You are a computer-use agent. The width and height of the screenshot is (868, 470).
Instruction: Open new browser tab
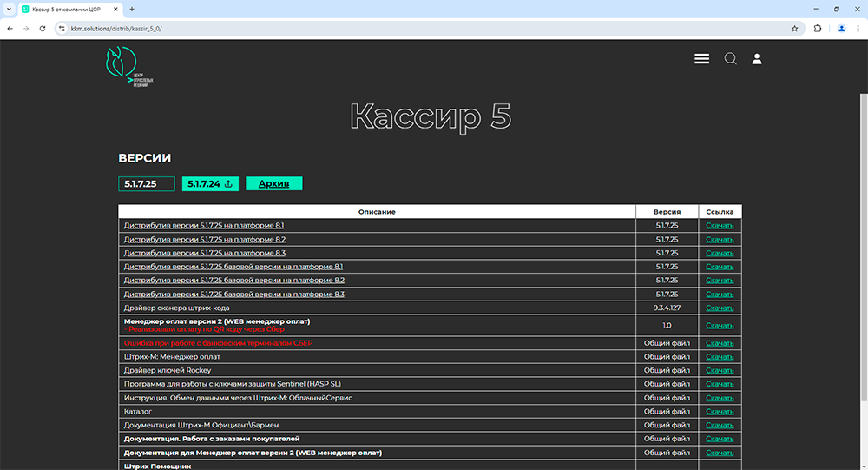coord(132,9)
